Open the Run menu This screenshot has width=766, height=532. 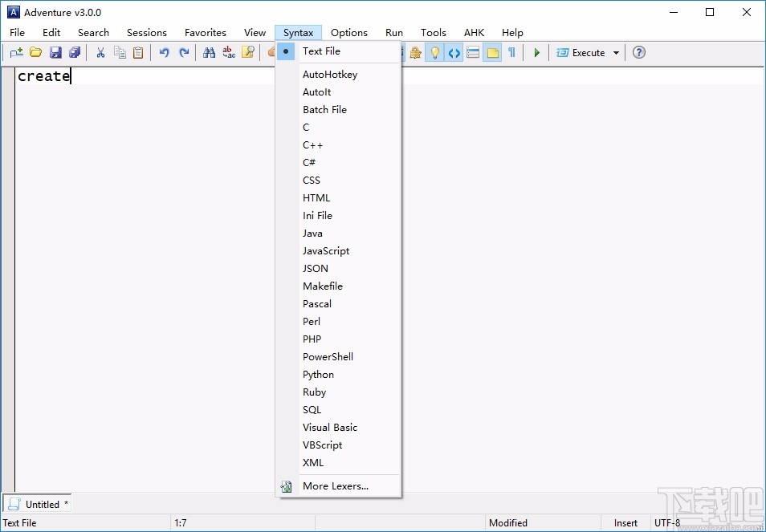pyautogui.click(x=393, y=33)
